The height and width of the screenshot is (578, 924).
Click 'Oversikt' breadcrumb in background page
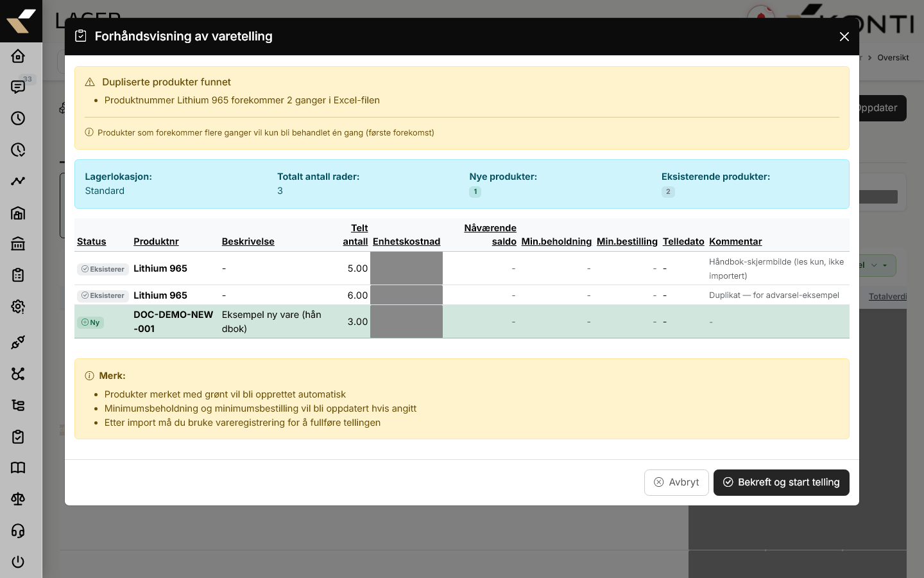click(x=893, y=58)
